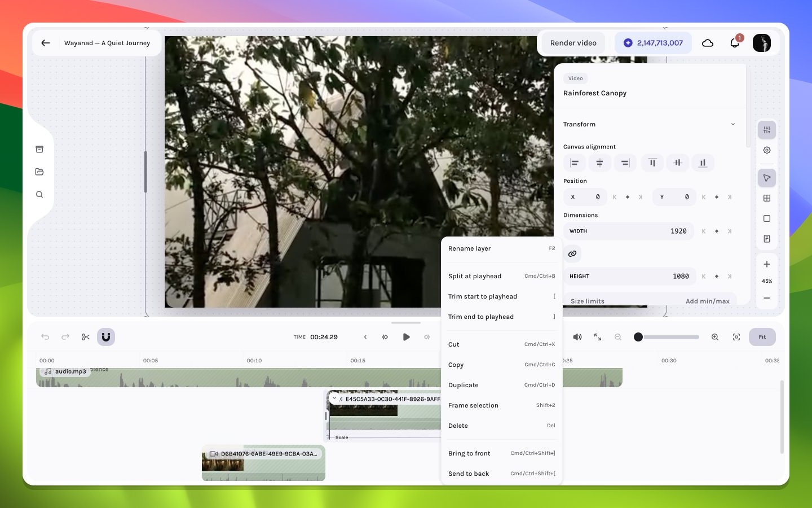Screen dimensions: 812x508
Task: Align layer to canvas top edge
Action: click(652, 163)
